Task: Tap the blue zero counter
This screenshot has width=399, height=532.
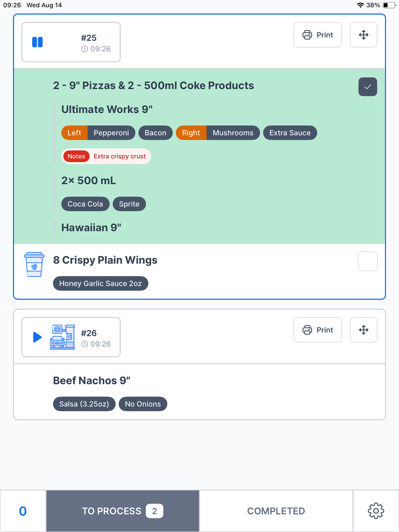Action: (x=23, y=511)
